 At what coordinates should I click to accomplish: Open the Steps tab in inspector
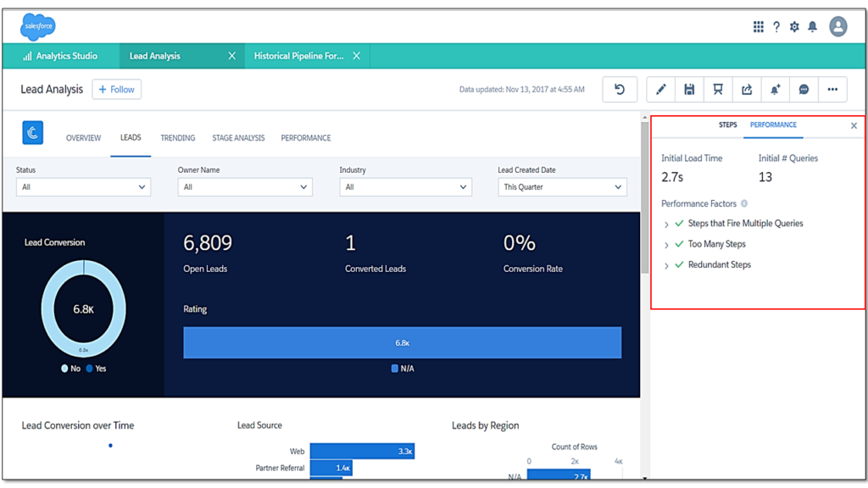point(727,125)
